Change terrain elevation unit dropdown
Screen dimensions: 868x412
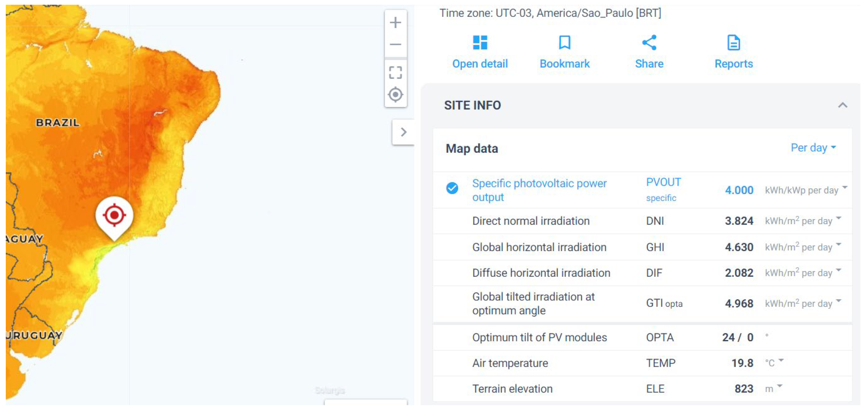coord(780,386)
